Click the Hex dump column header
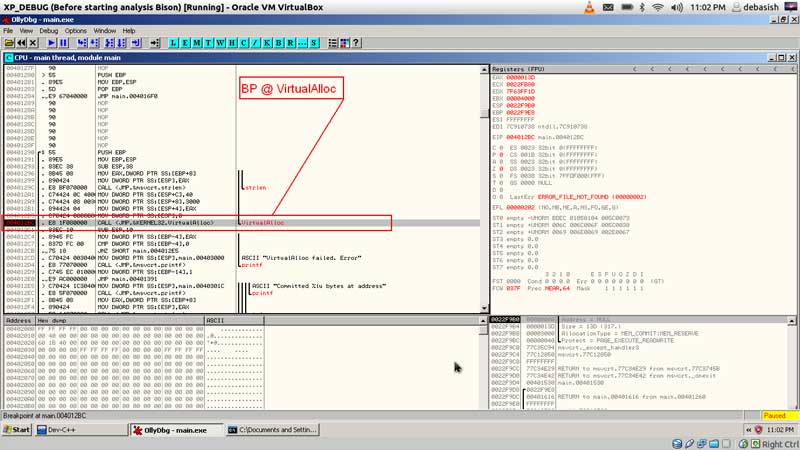This screenshot has height=450, width=800. pyautogui.click(x=120, y=320)
